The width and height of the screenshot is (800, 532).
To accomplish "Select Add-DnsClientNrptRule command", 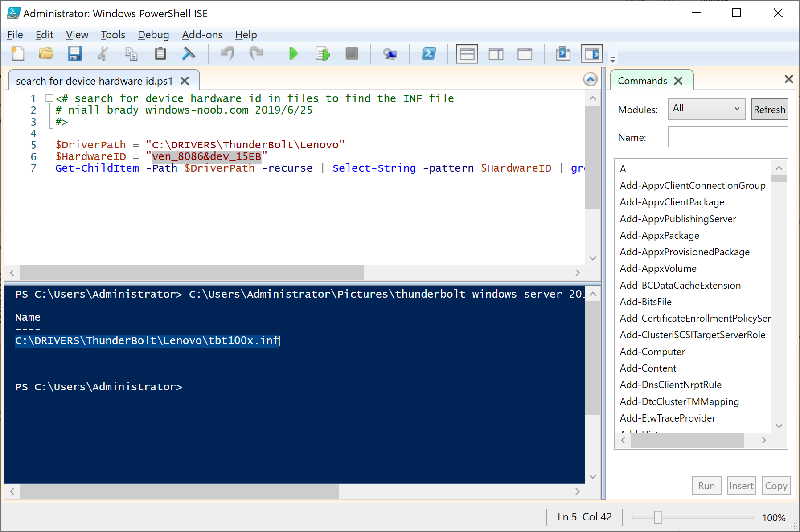I will (670, 385).
